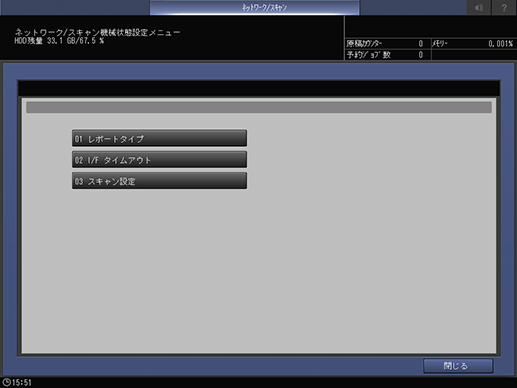The height and width of the screenshot is (388, 517).
Task: Open 02 I/F タイムアウト setting
Action: [x=159, y=160]
